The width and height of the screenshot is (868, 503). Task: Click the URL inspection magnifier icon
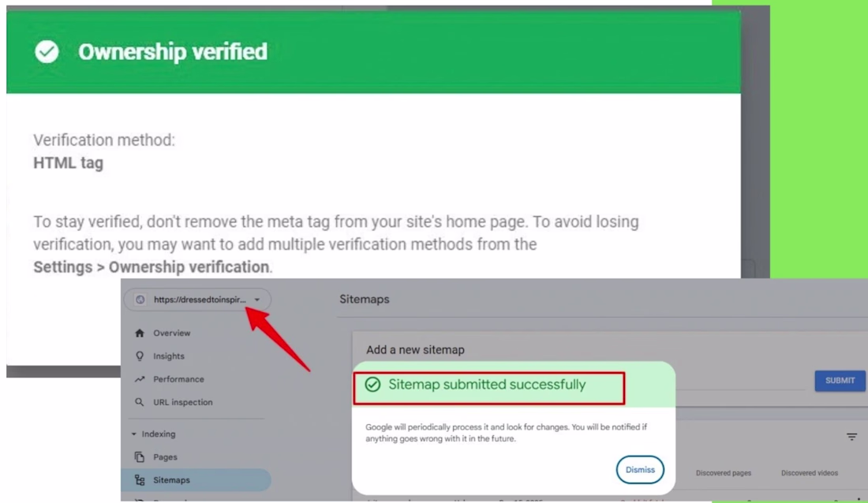140,402
